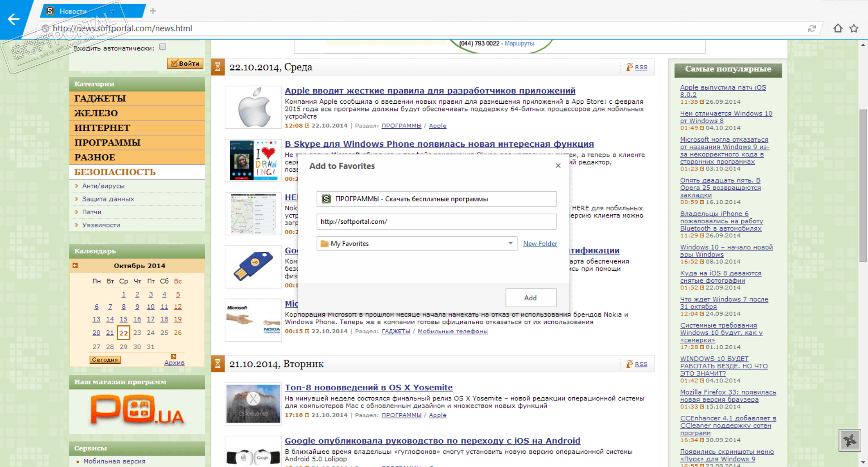Open the ПРОГРАММЫ category in sidebar
Screen dimensions: 868x467
click(137, 143)
